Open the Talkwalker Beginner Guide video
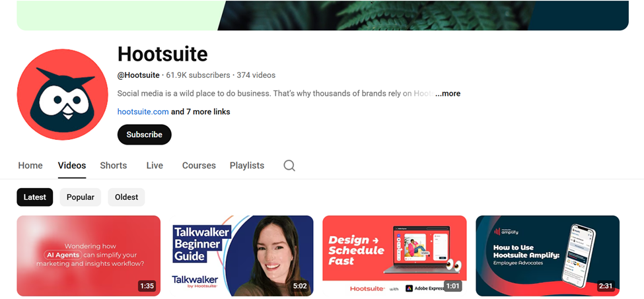644x299 pixels. [x=242, y=255]
